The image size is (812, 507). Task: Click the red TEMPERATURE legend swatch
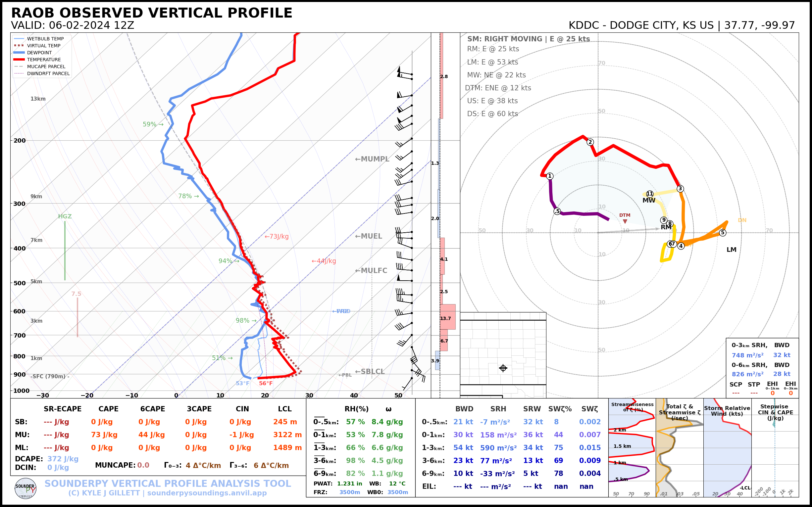(x=19, y=60)
